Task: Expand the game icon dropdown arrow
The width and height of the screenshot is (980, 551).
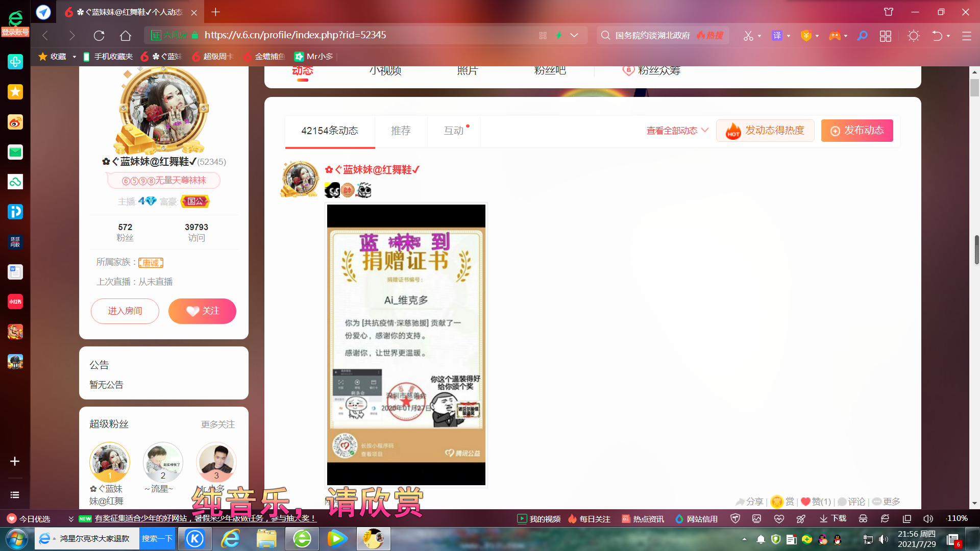Action: click(x=846, y=36)
